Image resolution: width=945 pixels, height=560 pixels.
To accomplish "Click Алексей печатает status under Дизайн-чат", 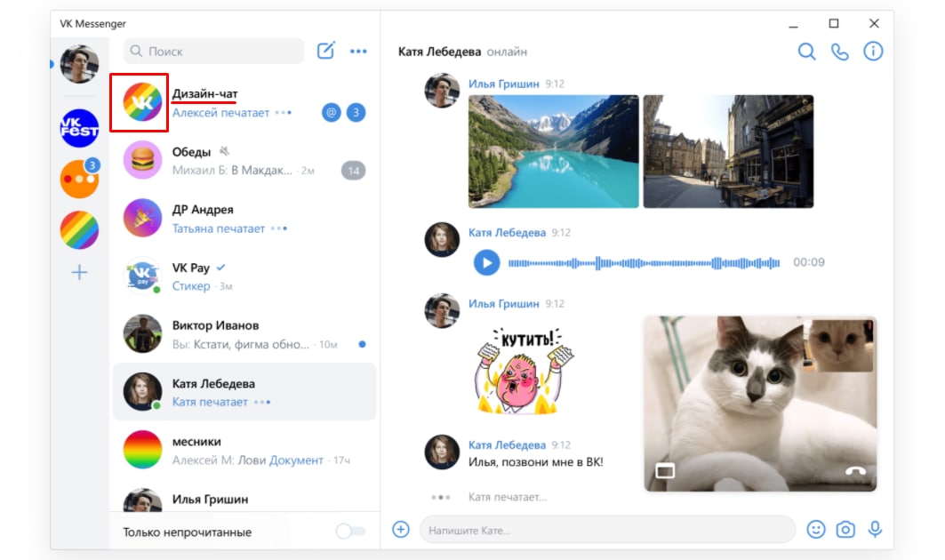I will tap(220, 113).
